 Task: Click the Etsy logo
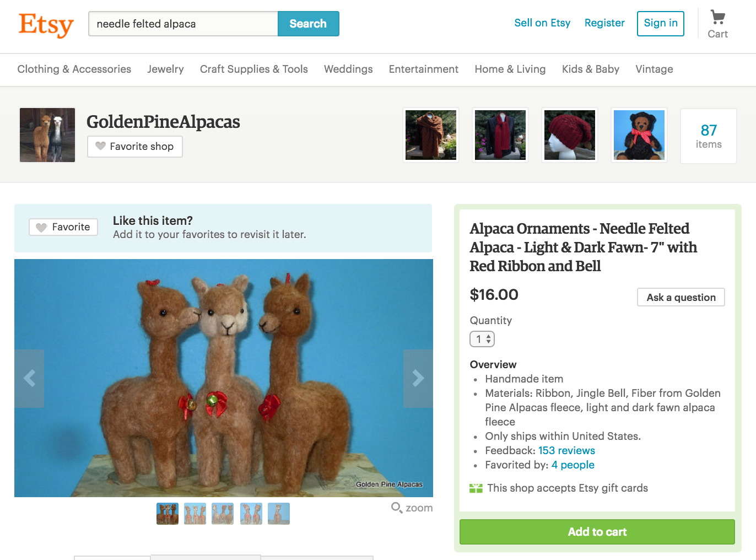46,25
